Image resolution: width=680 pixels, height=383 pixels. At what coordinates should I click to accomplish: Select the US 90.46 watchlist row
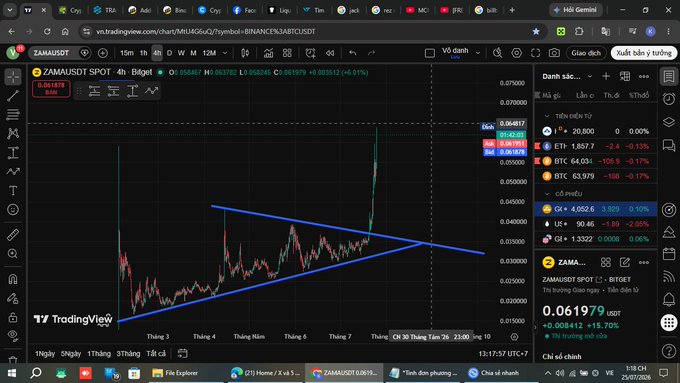coord(596,224)
